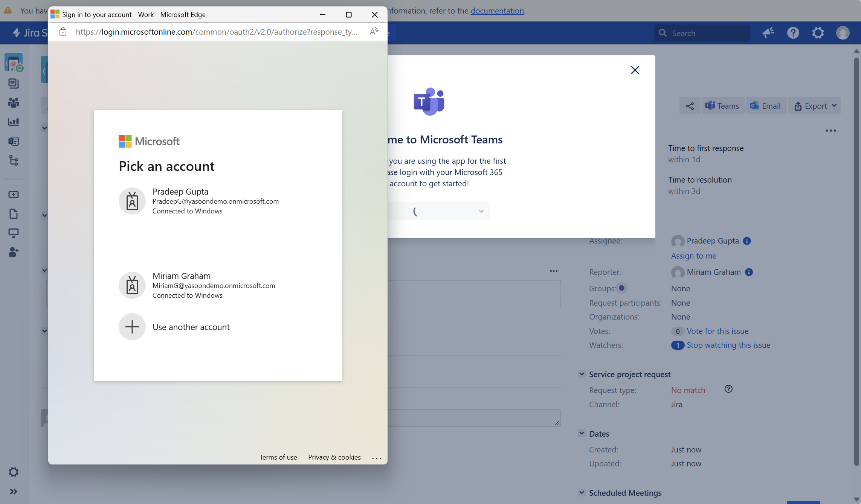Collapse the Service project request section
The image size is (861, 504).
(582, 374)
